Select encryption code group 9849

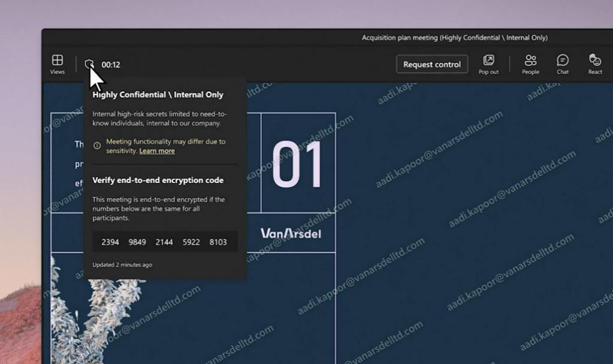pyautogui.click(x=137, y=242)
